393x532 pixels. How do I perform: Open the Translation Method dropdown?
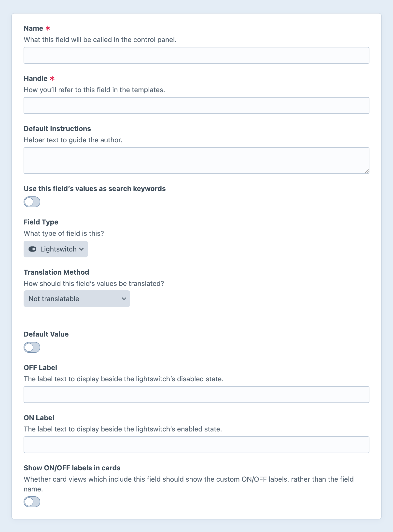77,298
